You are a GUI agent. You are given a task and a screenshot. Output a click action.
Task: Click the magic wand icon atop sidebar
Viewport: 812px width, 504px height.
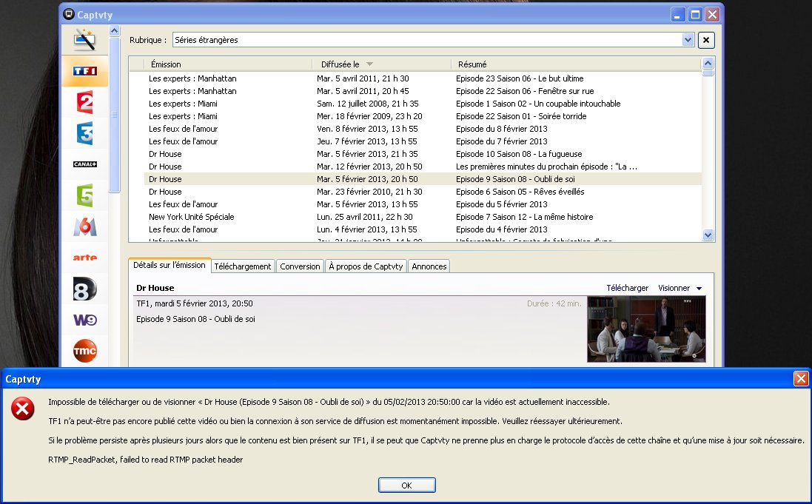click(85, 40)
